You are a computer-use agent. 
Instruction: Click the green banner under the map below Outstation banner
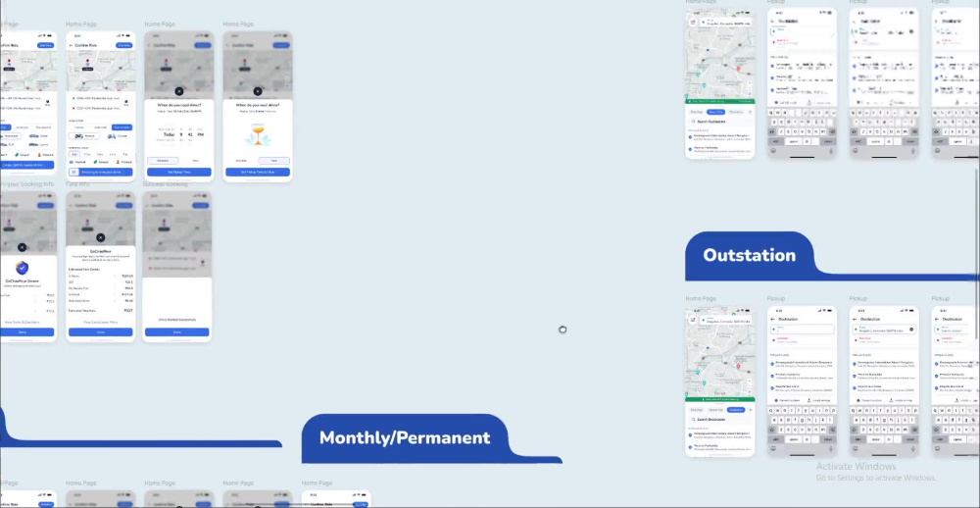click(x=720, y=398)
